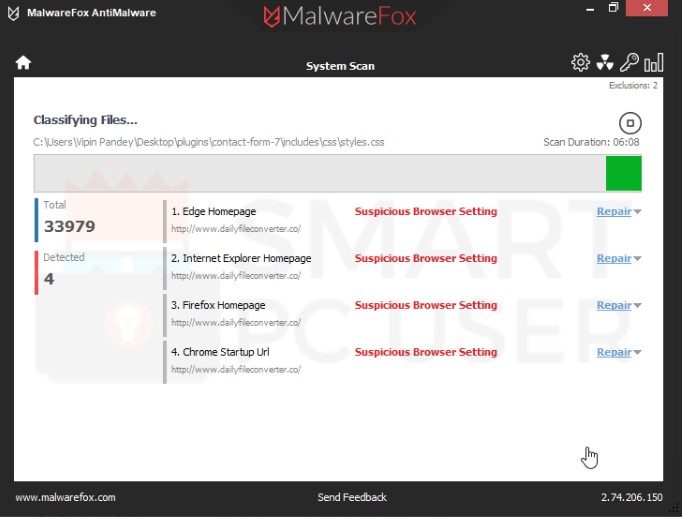Click the MalwareFox fox logo in title bar
The image size is (682, 517).
(x=13, y=13)
